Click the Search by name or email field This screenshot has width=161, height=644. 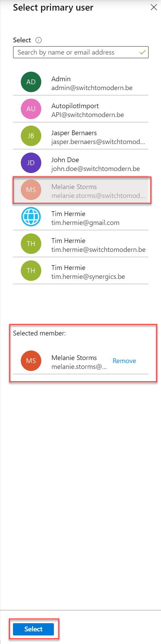[81, 52]
